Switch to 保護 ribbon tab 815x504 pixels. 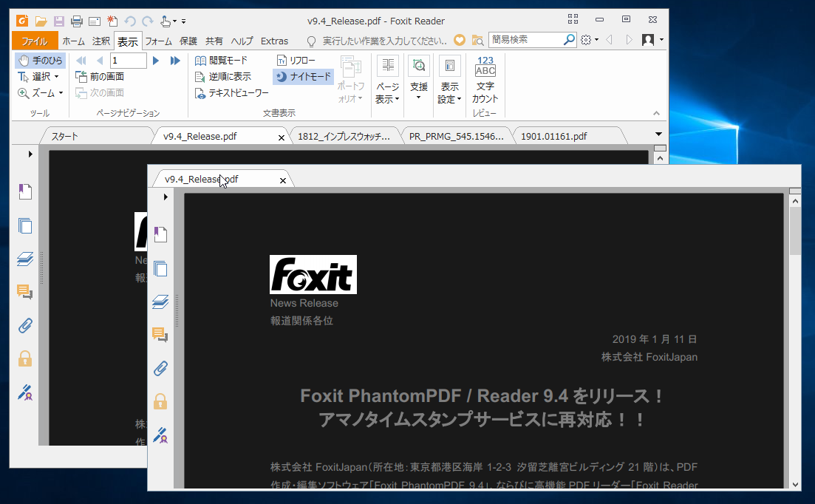(x=188, y=41)
